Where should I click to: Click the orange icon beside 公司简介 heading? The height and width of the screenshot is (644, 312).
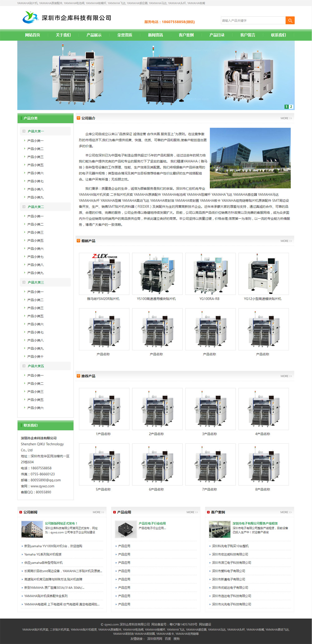tap(78, 118)
